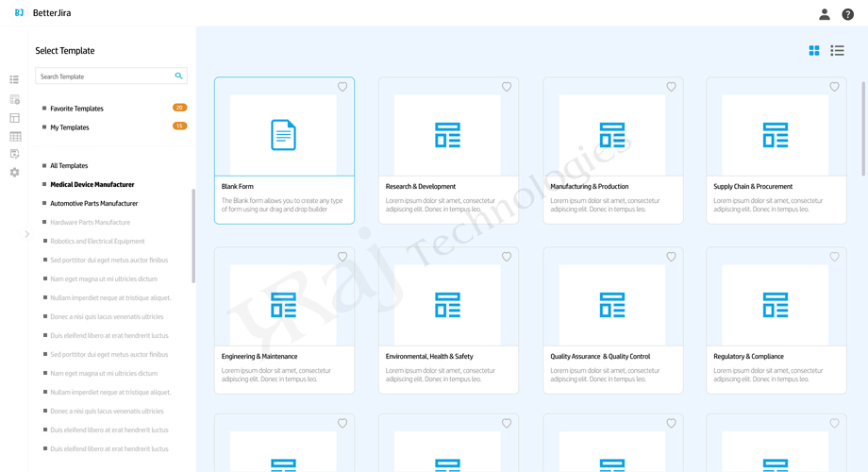Open the form-add icon in left rail
Viewport: 868px width, 472px height.
tap(15, 99)
